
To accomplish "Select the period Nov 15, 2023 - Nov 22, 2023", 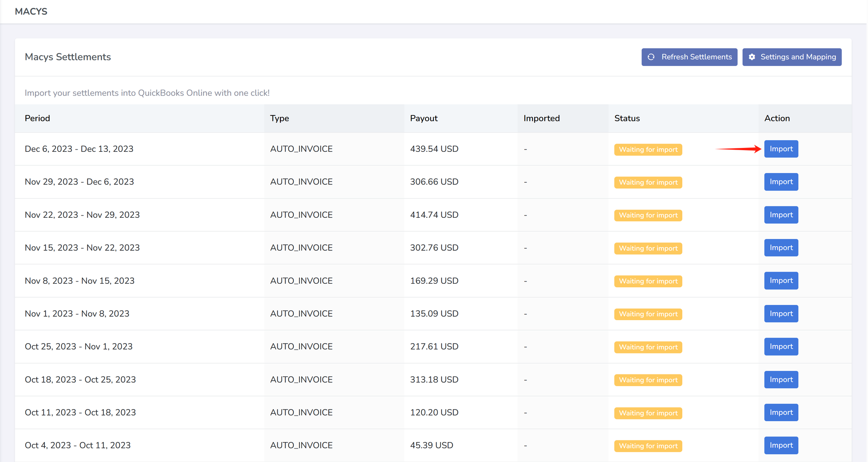I will 82,248.
